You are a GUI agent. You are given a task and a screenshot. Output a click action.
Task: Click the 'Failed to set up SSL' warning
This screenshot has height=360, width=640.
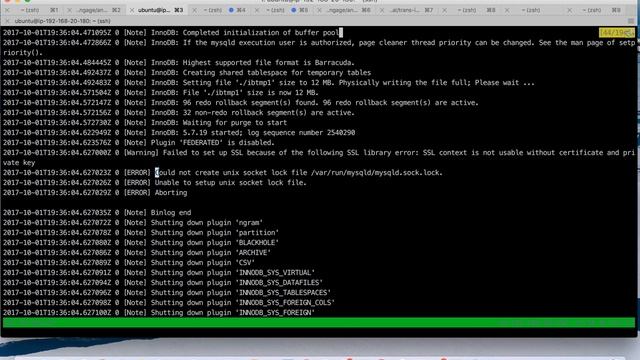(x=319, y=158)
